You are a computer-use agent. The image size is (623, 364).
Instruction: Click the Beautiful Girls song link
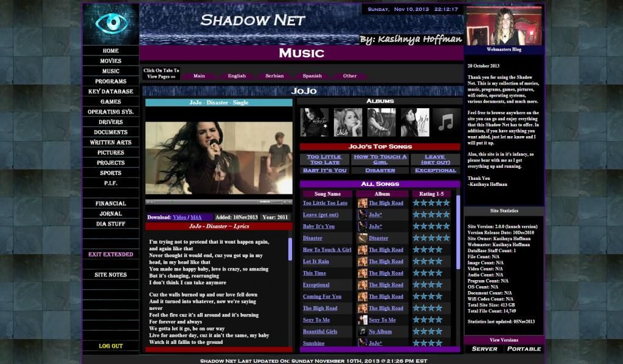pos(320,332)
